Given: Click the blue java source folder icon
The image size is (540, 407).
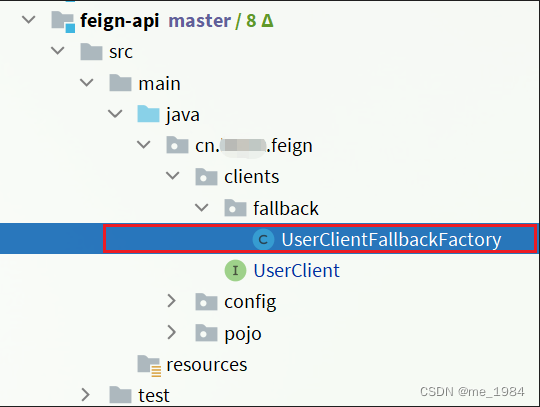Looking at the screenshot, I should pos(148,114).
